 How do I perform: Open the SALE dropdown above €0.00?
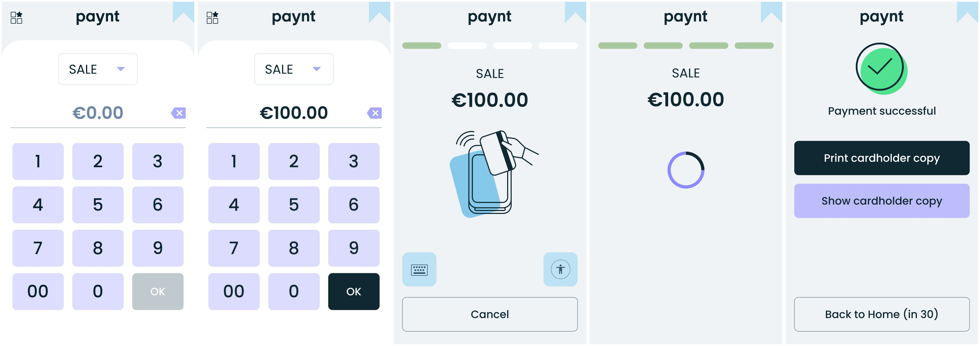98,69
